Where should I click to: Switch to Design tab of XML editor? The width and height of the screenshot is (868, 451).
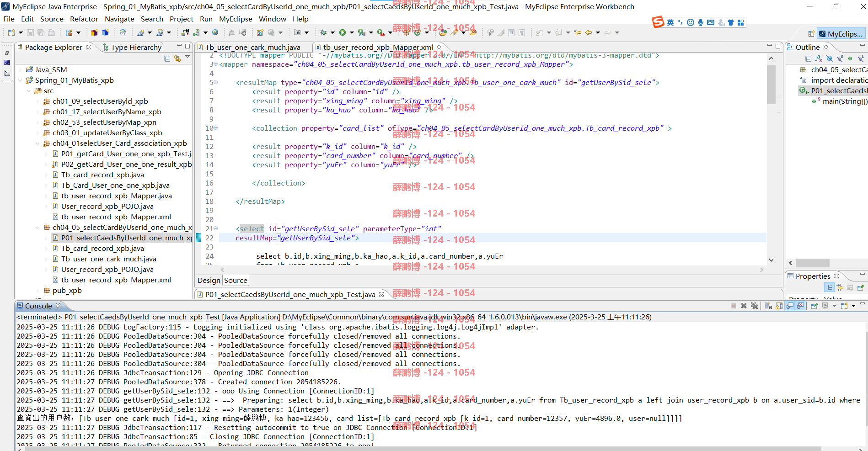point(209,281)
